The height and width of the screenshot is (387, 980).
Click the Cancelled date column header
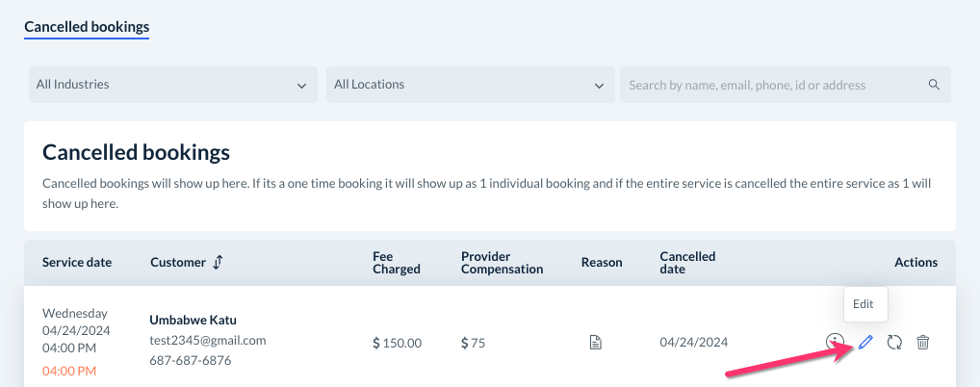687,262
